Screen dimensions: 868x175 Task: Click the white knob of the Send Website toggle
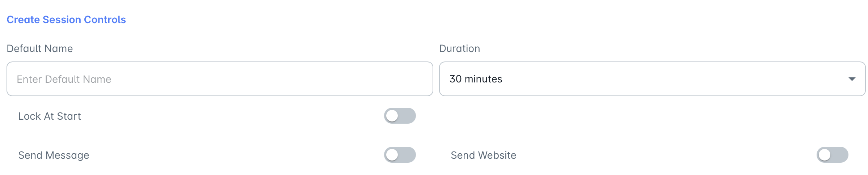point(825,155)
